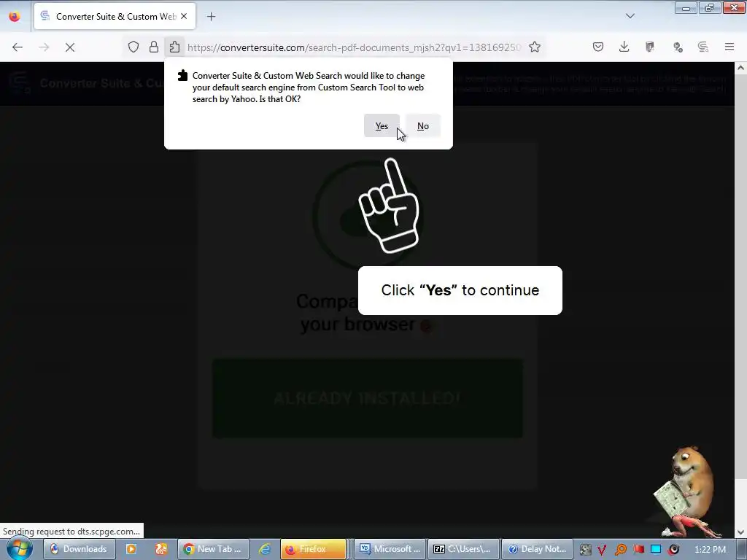
Task: Close the Converter Suite tab
Action: (184, 16)
